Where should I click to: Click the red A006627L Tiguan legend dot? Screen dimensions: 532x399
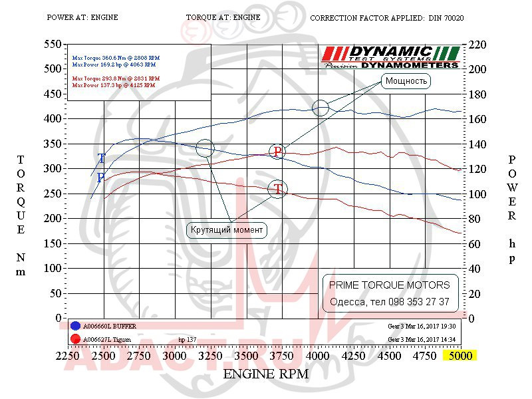[75, 339]
